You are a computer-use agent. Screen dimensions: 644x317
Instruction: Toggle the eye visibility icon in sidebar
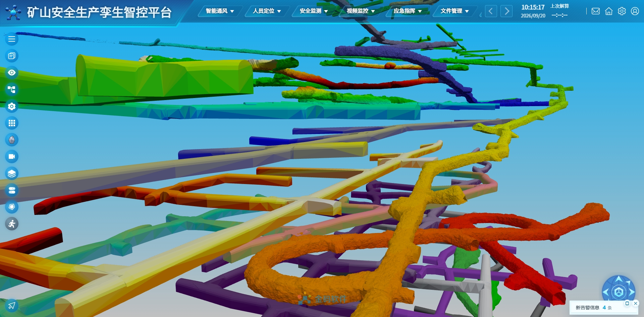12,73
